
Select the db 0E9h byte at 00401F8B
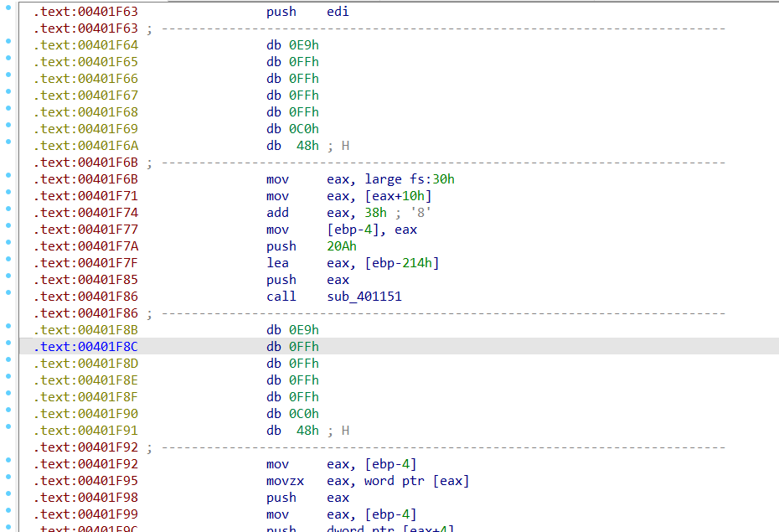coord(292,330)
